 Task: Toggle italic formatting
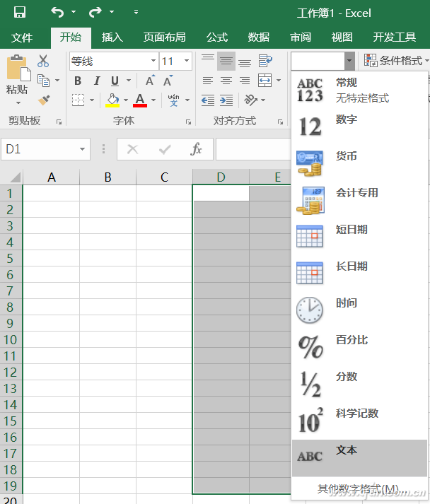click(96, 81)
